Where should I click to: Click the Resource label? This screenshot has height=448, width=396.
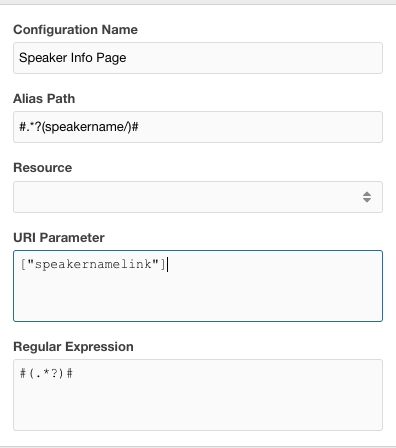click(x=43, y=168)
